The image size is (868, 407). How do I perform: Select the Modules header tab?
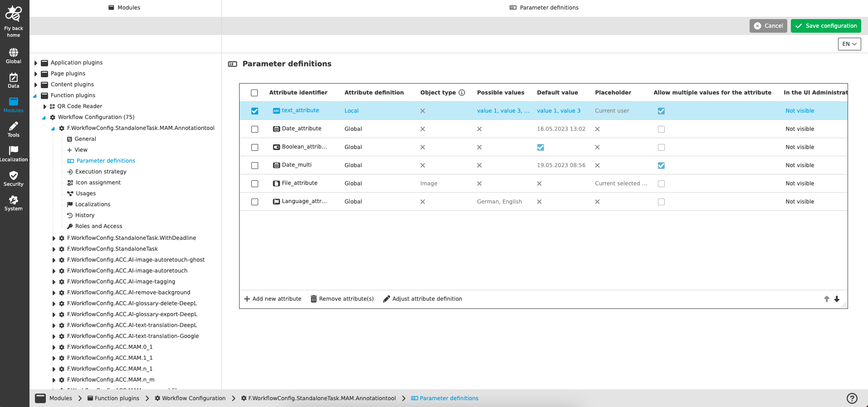coord(125,8)
